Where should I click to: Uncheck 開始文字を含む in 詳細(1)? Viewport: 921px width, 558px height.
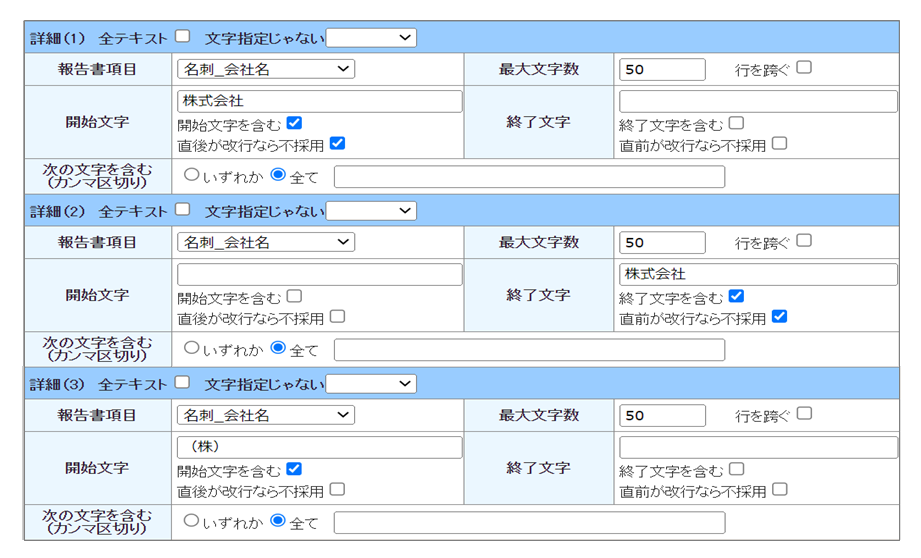[x=294, y=124]
